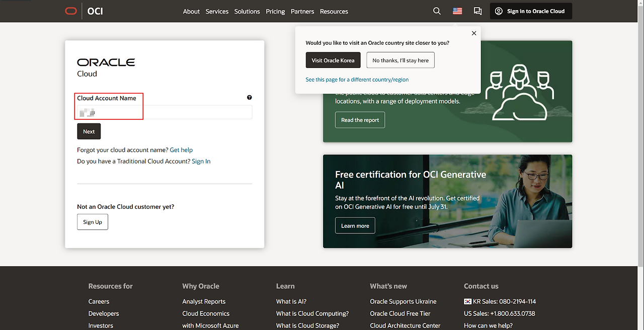This screenshot has height=330, width=644.
Task: Click the help question mark icon
Action: 249,98
